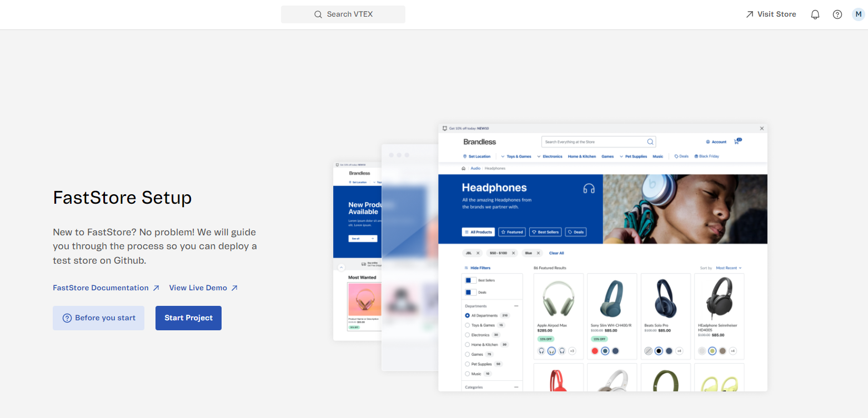Focus the Search VTEX field
The width and height of the screenshot is (868, 418).
(343, 14)
